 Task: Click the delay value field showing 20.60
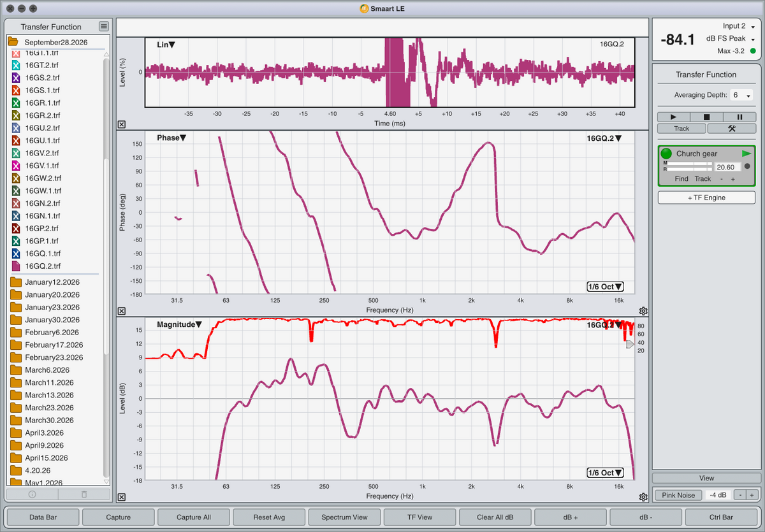pyautogui.click(x=727, y=167)
